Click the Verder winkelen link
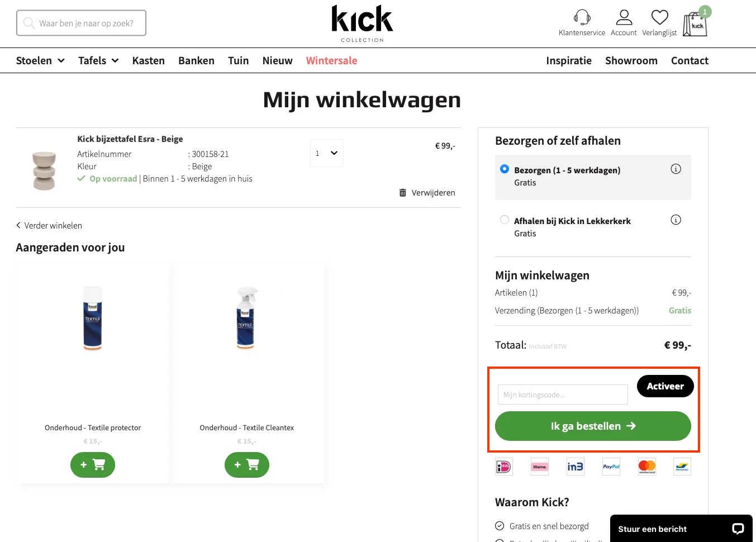756x542 pixels. coord(49,225)
